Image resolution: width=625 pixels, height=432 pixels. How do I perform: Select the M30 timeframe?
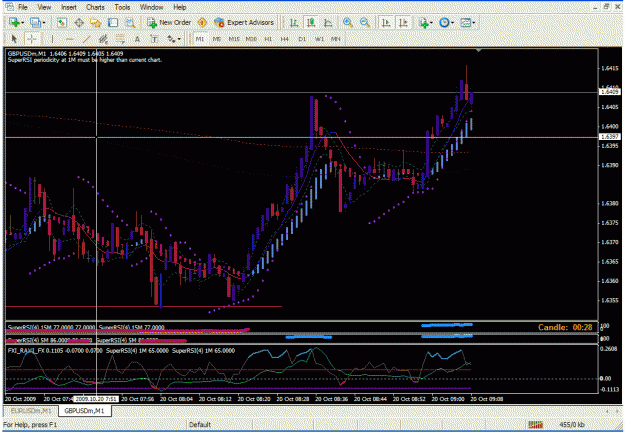[x=251, y=39]
